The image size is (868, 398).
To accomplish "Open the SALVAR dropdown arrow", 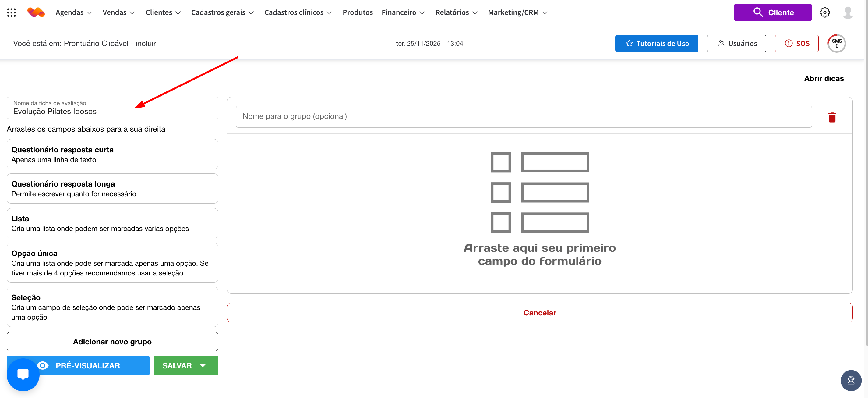I will (203, 366).
